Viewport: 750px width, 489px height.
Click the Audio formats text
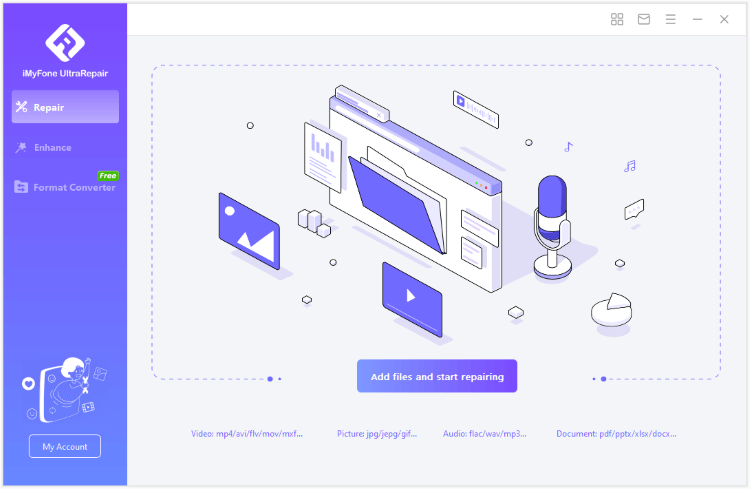pos(484,434)
